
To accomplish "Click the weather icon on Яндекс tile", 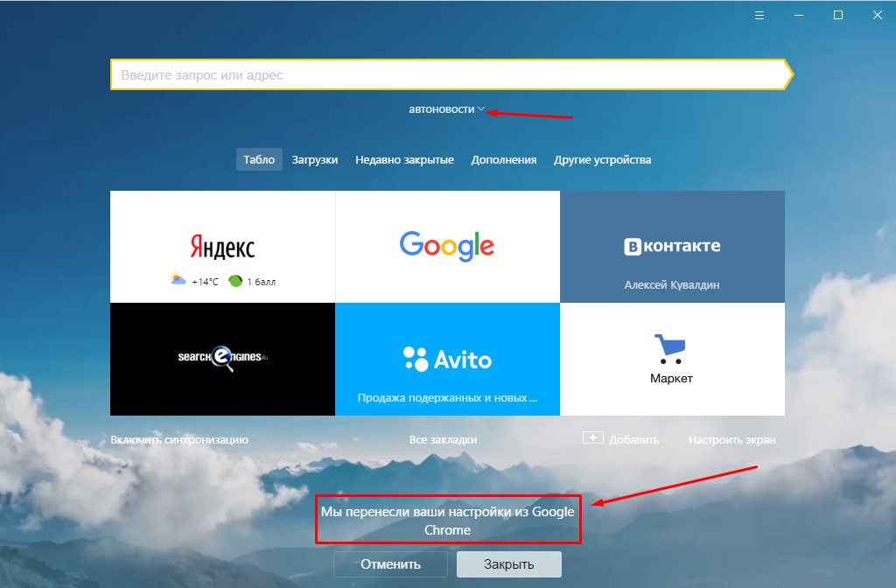I will (178, 280).
